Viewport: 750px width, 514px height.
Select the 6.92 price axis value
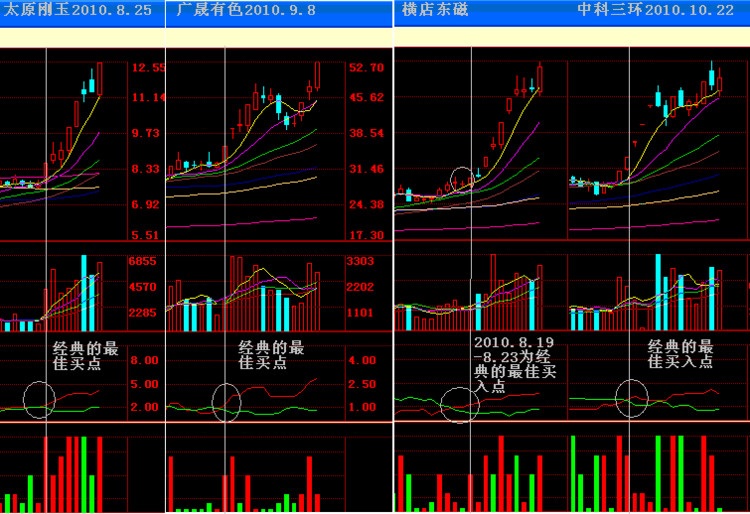[145, 205]
